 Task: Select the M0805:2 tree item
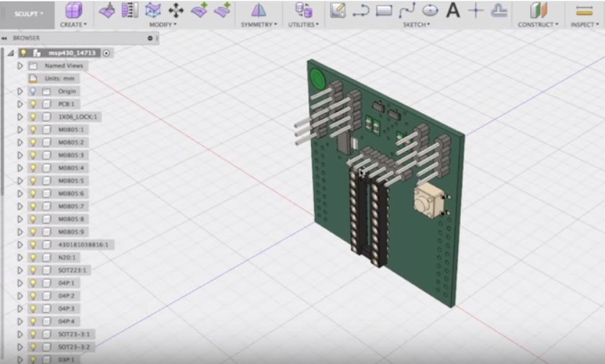71,142
